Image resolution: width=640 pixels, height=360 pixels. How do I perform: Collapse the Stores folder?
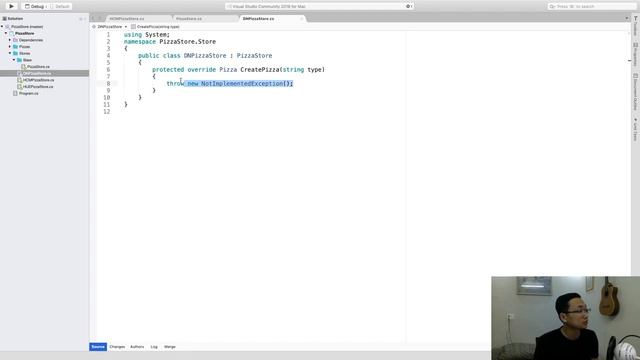(10, 53)
